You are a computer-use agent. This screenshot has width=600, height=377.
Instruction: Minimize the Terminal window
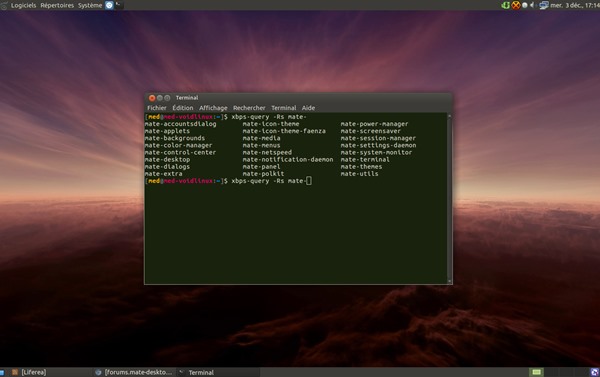tap(160, 98)
